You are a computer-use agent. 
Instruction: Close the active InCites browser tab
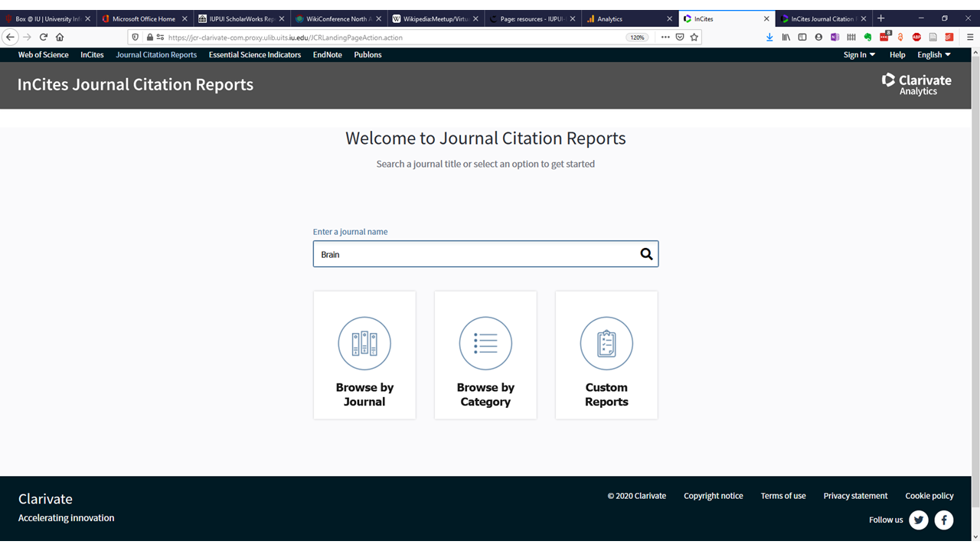coord(766,18)
